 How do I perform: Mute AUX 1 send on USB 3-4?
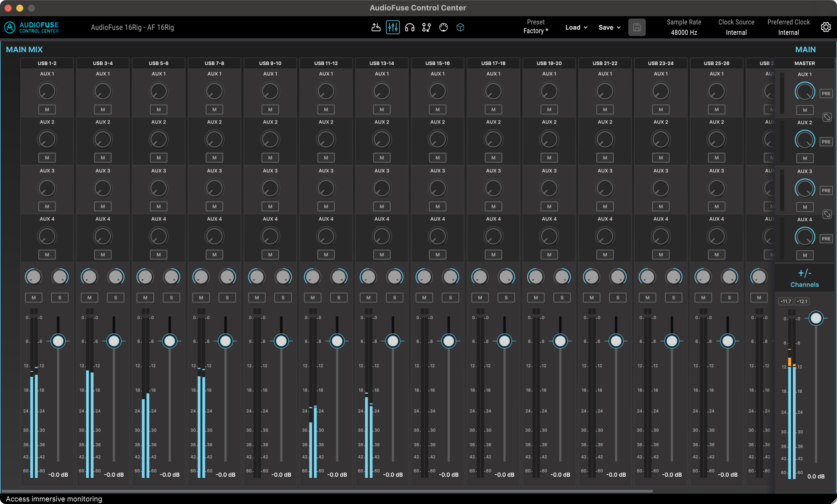[103, 110]
